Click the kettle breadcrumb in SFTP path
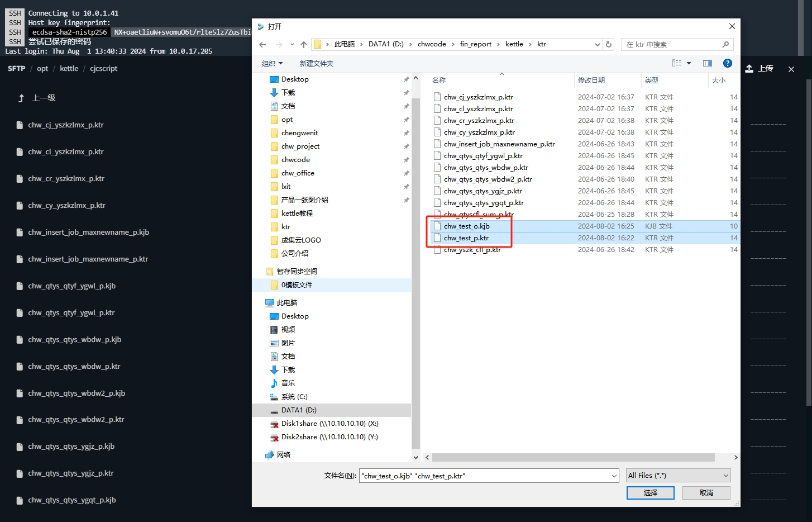Screen dimensions: 812x522 click(x=69, y=69)
